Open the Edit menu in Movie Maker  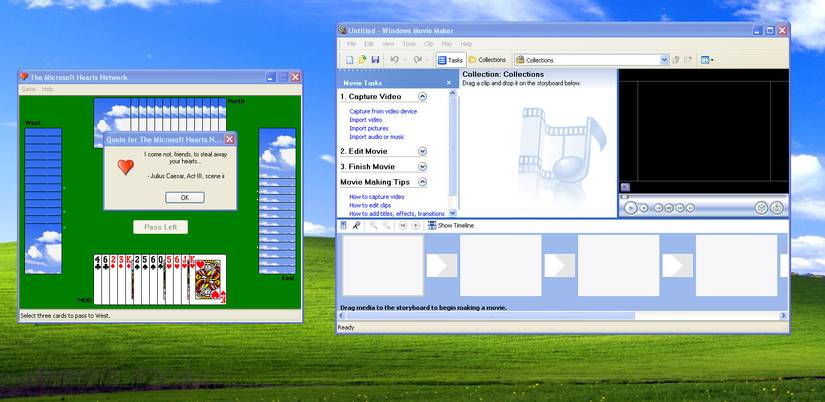(x=369, y=44)
